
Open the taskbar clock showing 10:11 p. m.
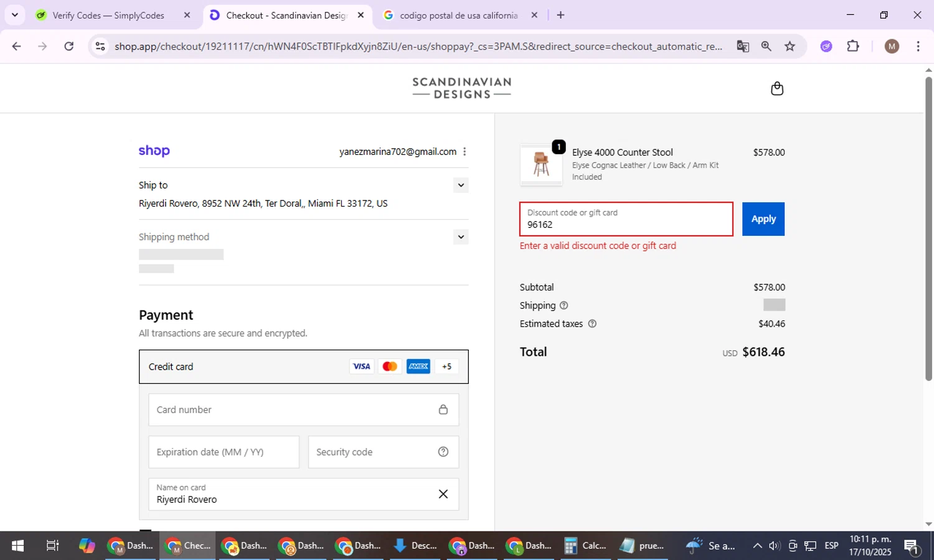point(870,546)
